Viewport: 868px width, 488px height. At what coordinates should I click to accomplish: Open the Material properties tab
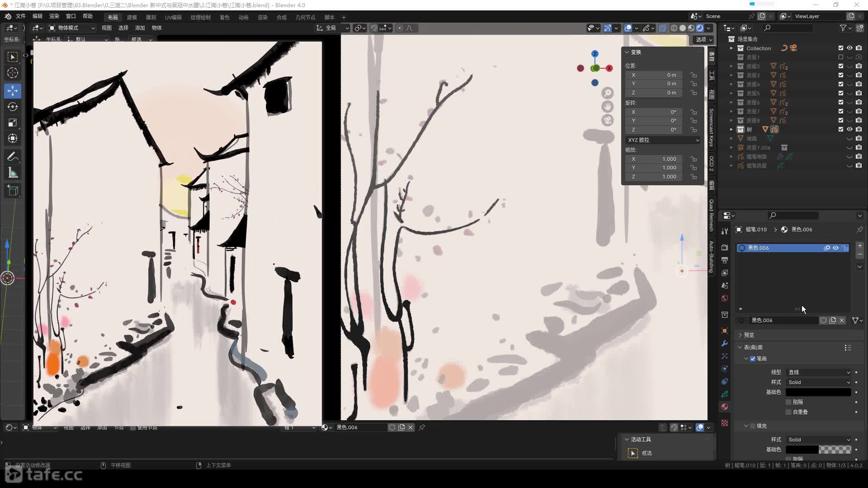tap(725, 407)
